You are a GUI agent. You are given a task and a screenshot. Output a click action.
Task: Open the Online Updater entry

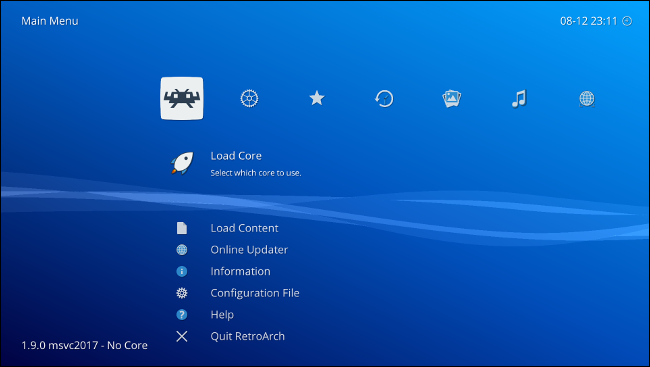249,250
